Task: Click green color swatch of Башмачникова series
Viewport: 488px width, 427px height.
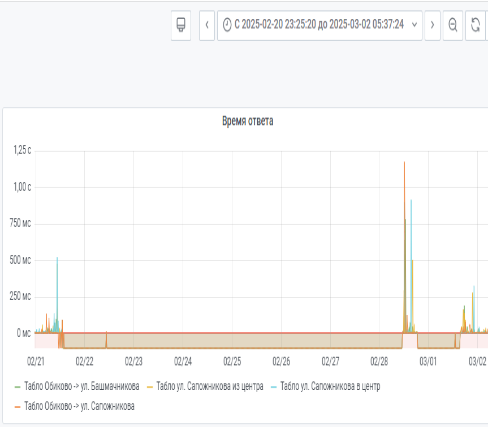Action: [x=18, y=387]
